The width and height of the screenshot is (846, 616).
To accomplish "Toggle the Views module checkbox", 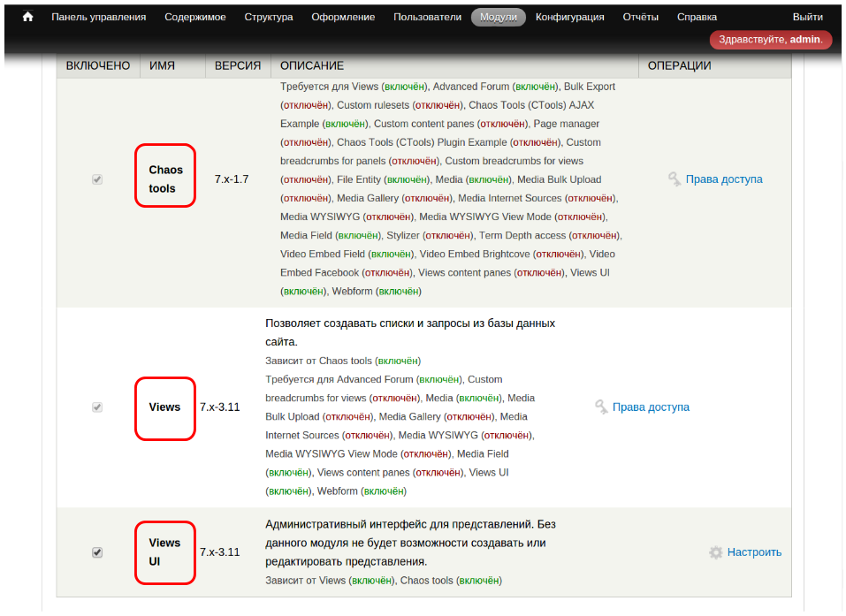I will coord(97,407).
